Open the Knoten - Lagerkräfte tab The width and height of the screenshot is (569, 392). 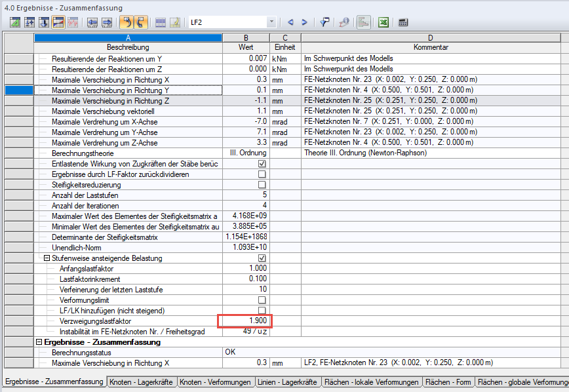pos(141,382)
